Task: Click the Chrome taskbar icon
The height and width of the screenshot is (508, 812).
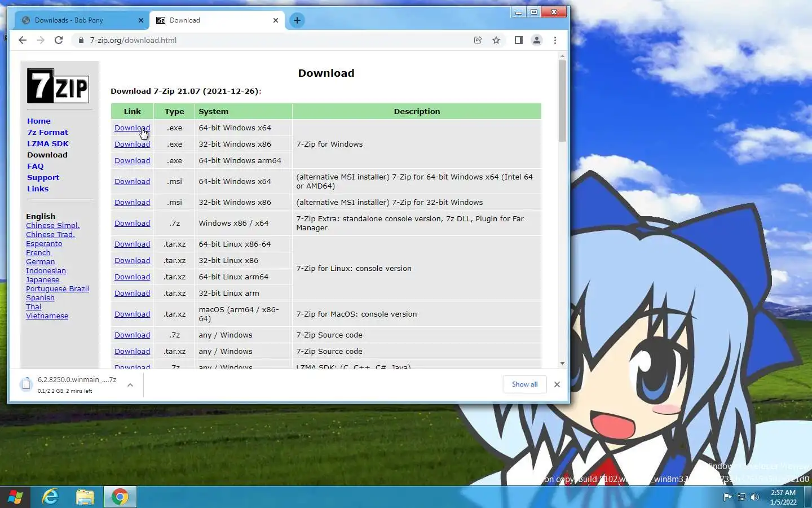Action: [120, 497]
